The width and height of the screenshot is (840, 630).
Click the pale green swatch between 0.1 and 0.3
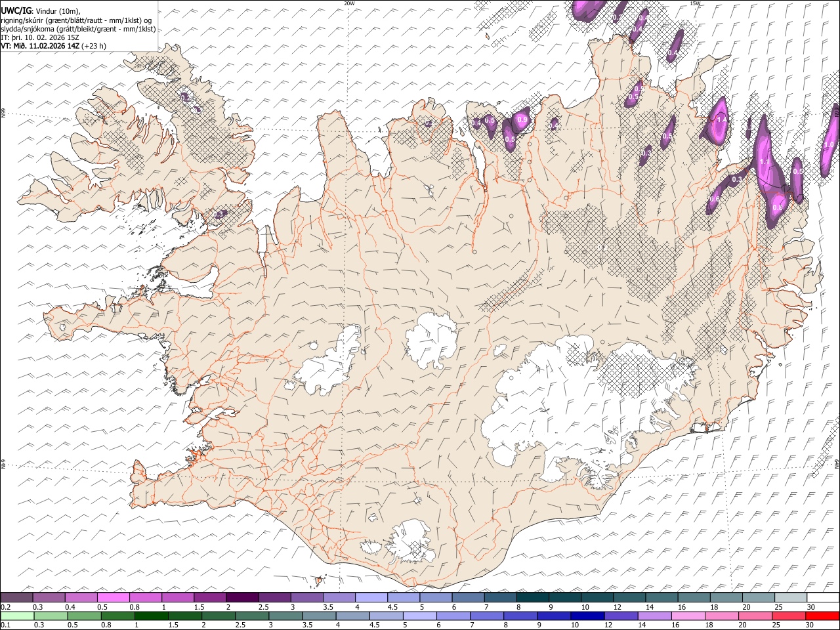(17, 616)
